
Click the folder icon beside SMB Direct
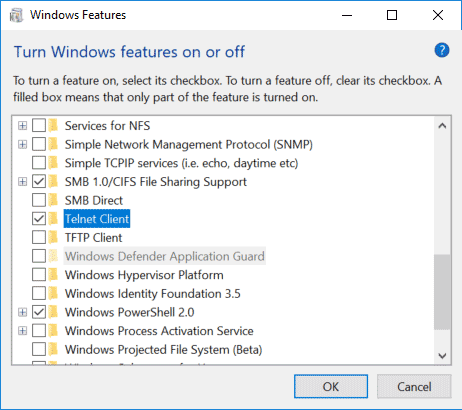pos(53,200)
